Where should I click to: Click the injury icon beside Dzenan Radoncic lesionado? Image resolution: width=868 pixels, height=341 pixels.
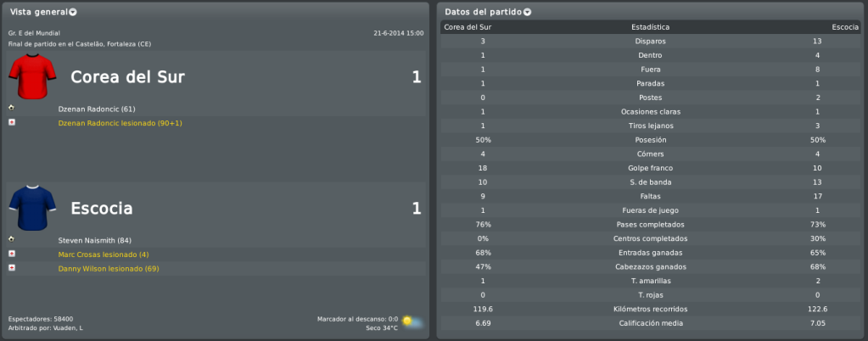12,122
